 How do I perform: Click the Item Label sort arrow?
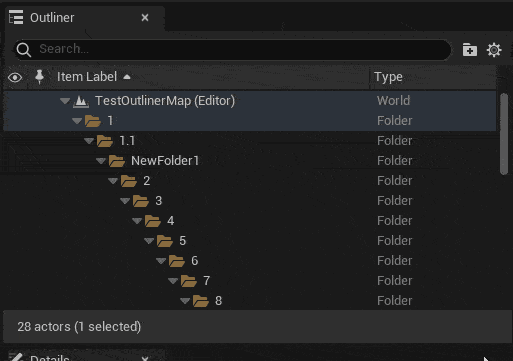pyautogui.click(x=127, y=77)
